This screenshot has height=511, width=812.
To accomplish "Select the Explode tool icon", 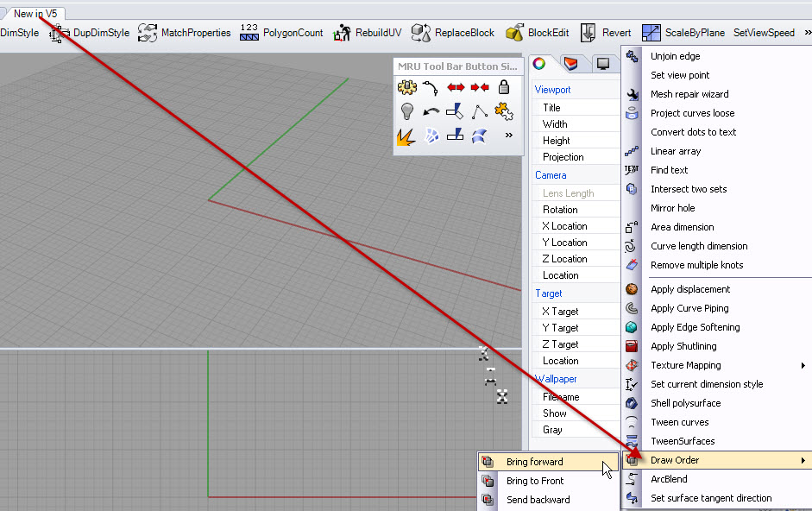I will click(407, 136).
